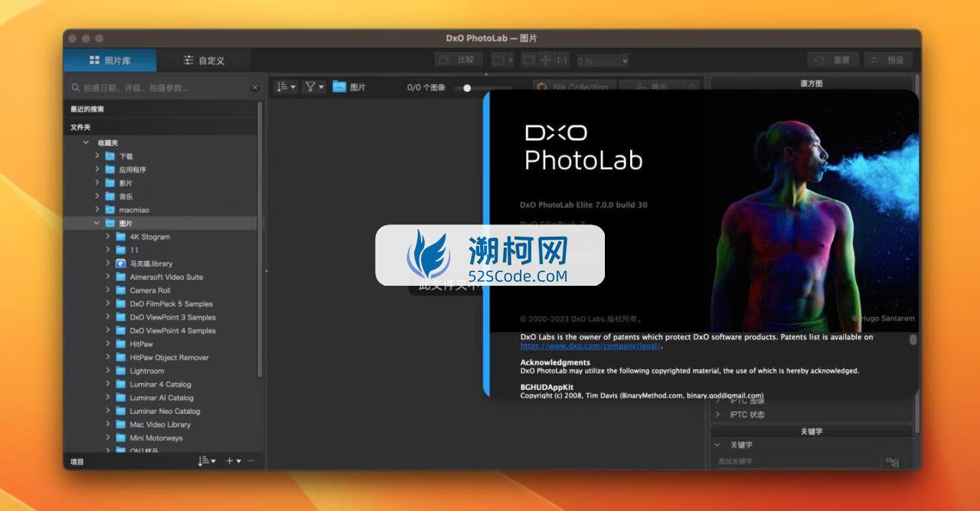Viewport: 980px width, 511px height.
Task: Collapse the 图片 folder
Action: pyautogui.click(x=97, y=223)
